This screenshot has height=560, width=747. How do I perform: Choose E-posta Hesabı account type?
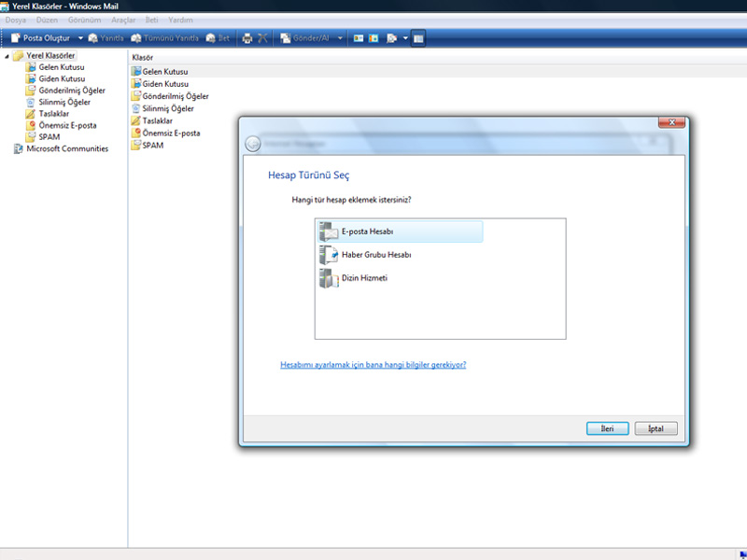400,231
